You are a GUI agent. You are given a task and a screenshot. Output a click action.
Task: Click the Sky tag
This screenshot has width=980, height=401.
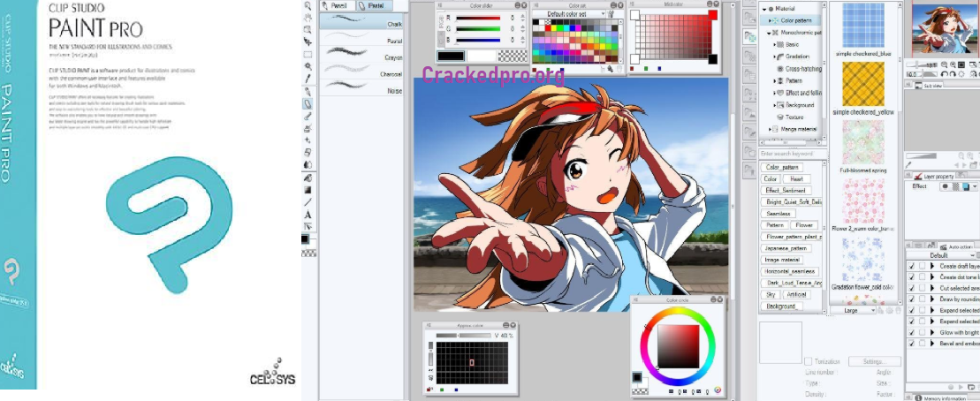pyautogui.click(x=771, y=294)
